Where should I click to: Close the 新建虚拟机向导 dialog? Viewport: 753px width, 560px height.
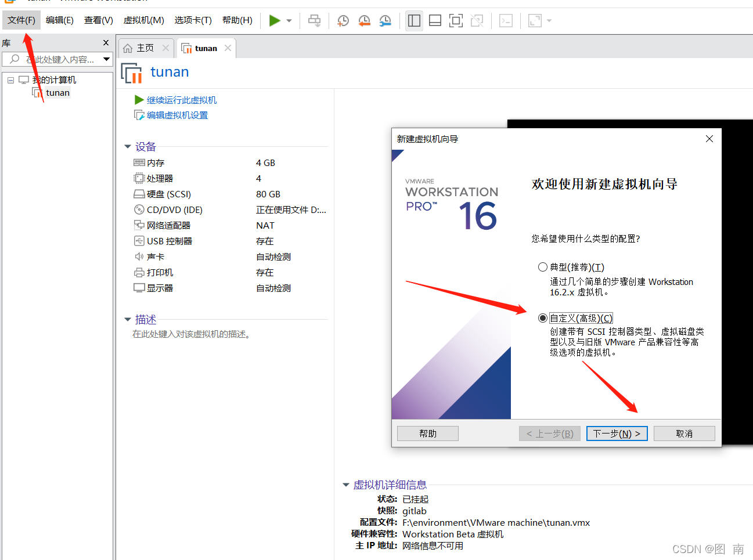coord(709,139)
